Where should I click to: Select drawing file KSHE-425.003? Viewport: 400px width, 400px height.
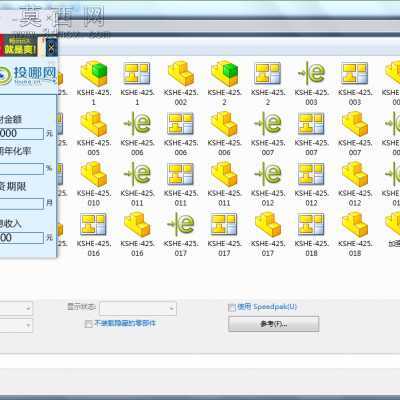355,83
